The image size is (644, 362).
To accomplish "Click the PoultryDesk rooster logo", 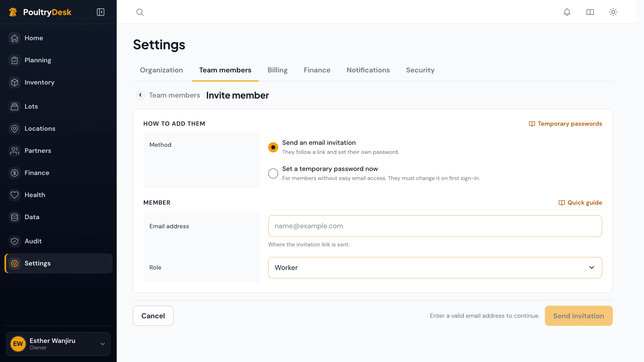I will pos(13,12).
